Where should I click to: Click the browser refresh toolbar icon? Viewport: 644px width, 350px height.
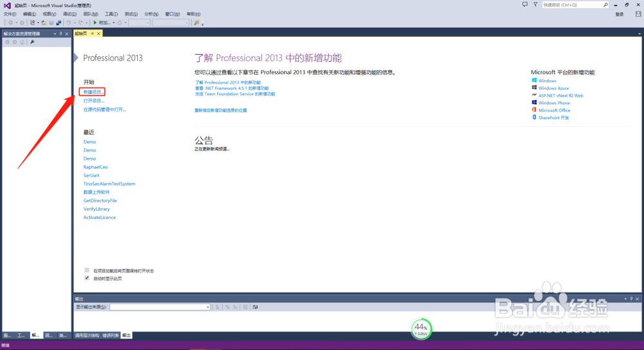click(120, 23)
